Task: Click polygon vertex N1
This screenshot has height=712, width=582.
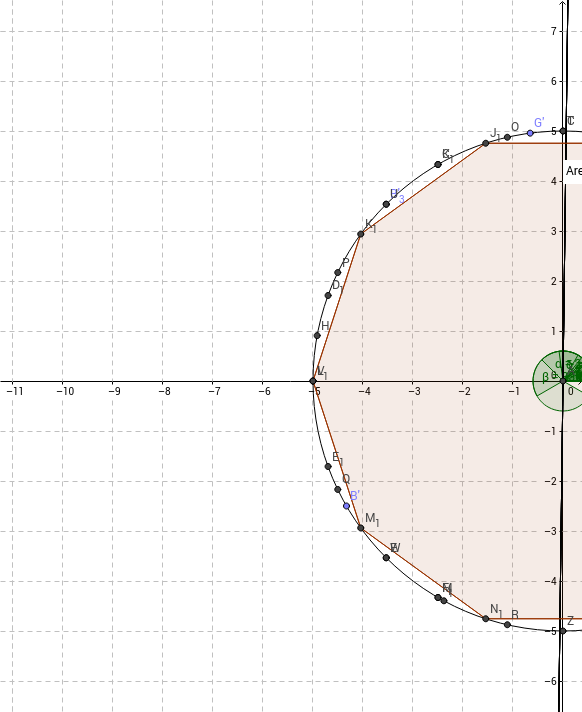Action: click(x=485, y=618)
